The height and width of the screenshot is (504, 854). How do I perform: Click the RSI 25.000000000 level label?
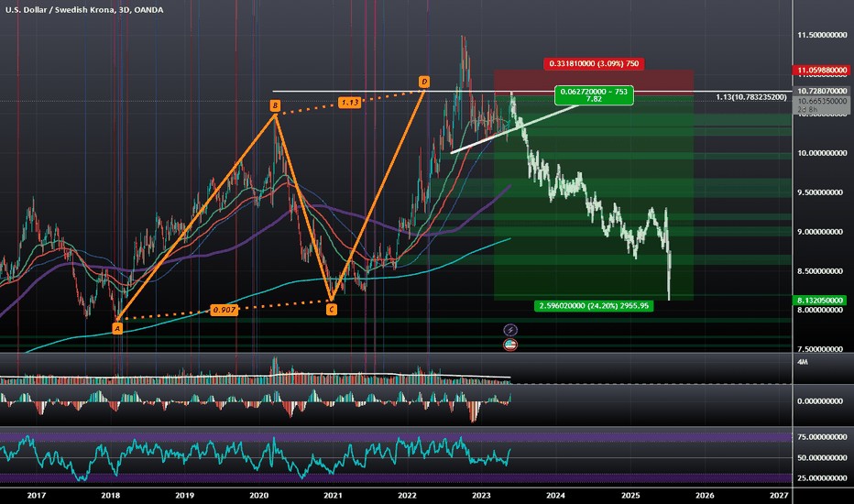point(822,478)
